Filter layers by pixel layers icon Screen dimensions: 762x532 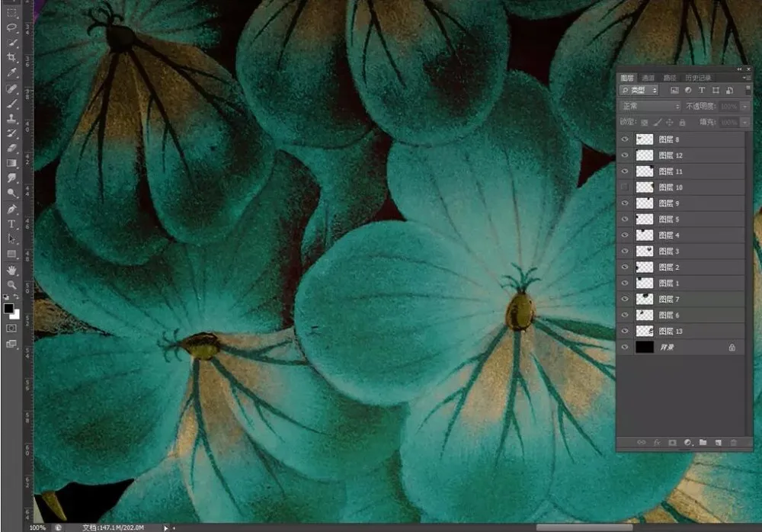(x=674, y=91)
